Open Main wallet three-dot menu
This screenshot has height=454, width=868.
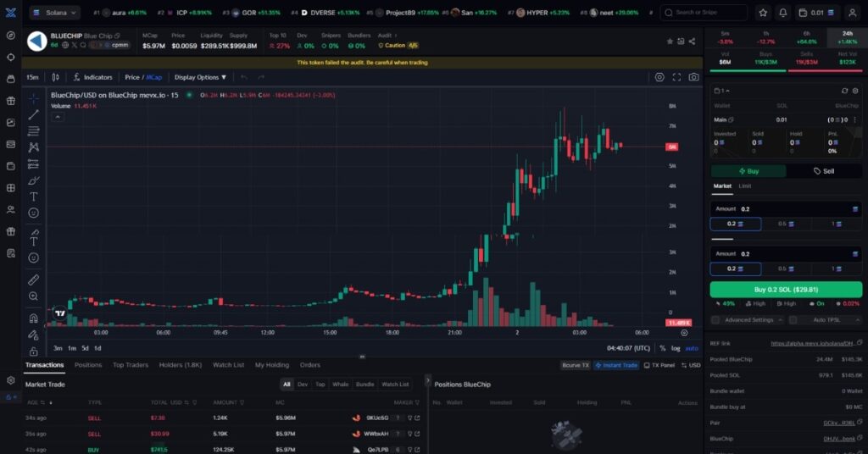tap(855, 120)
